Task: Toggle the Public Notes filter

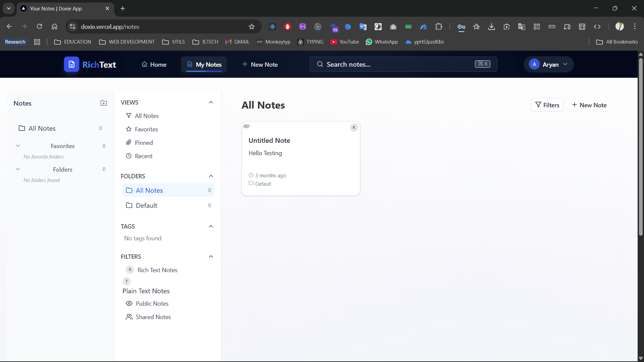Action: (x=152, y=304)
